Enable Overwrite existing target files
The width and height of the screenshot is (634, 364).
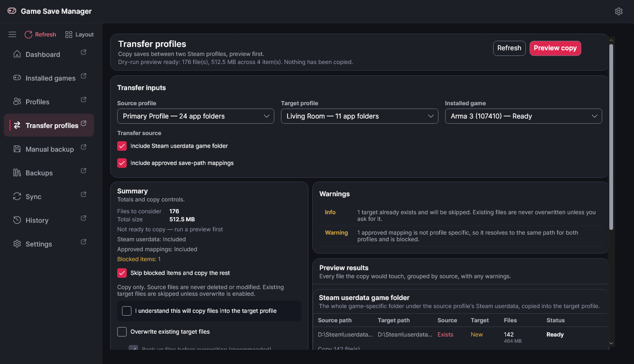point(122,332)
